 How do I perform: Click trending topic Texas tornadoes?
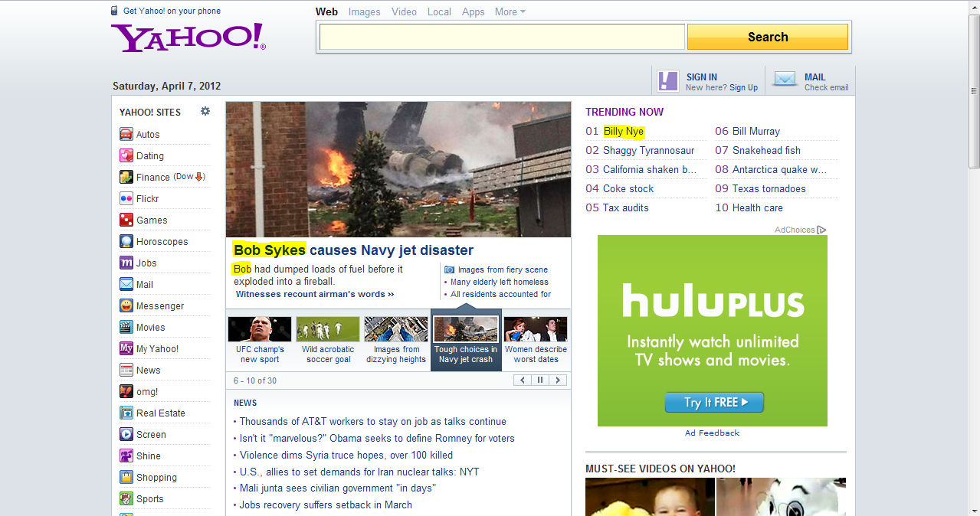pos(769,188)
